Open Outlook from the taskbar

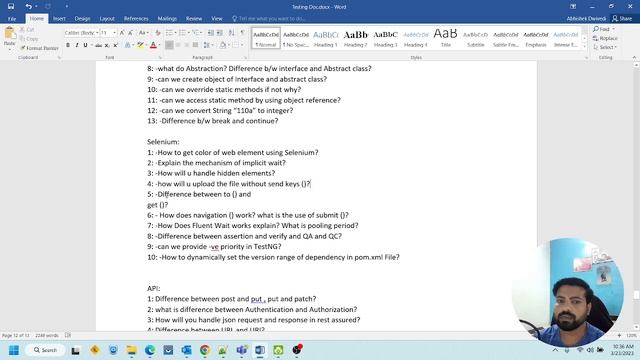coord(187,350)
